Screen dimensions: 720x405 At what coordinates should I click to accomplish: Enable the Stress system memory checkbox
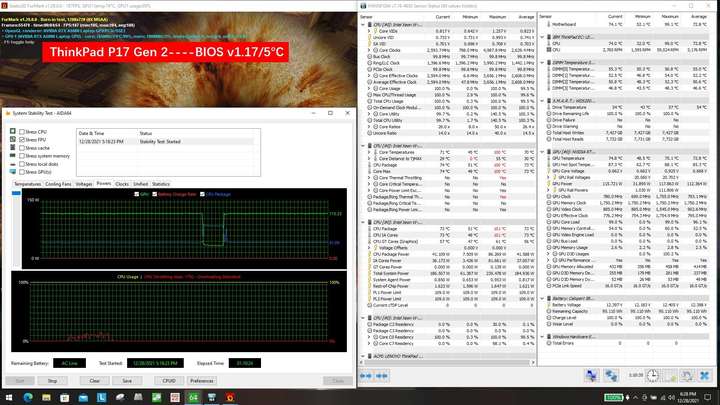[x=22, y=156]
